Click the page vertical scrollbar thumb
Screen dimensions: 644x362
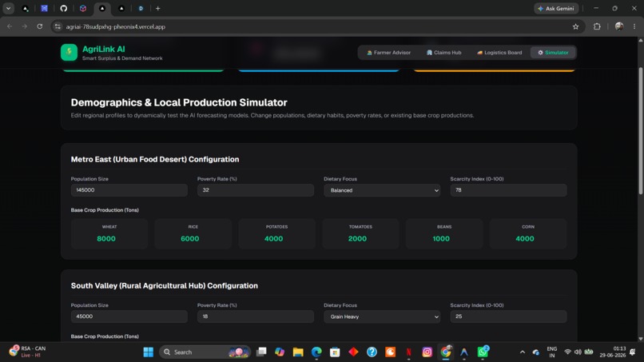(x=640, y=131)
